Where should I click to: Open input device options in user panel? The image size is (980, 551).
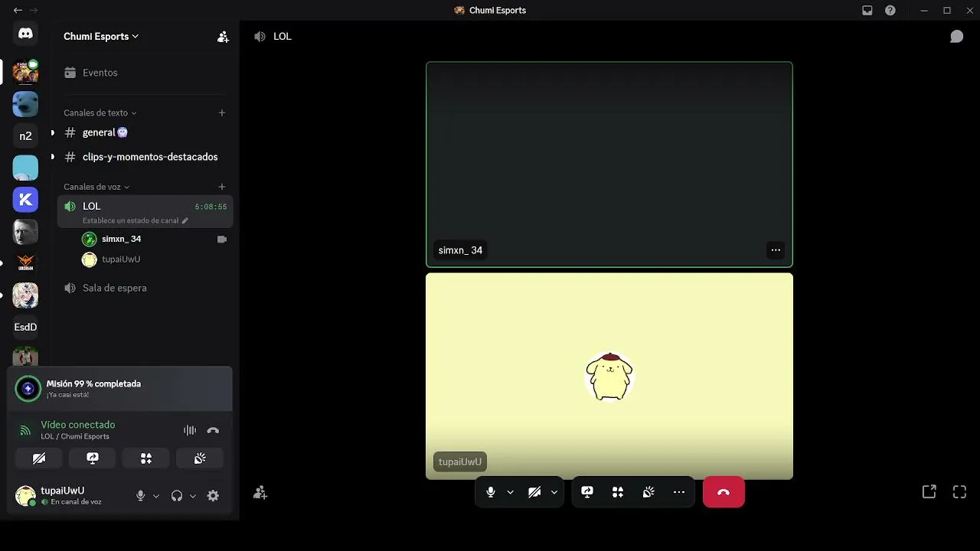coord(156,496)
